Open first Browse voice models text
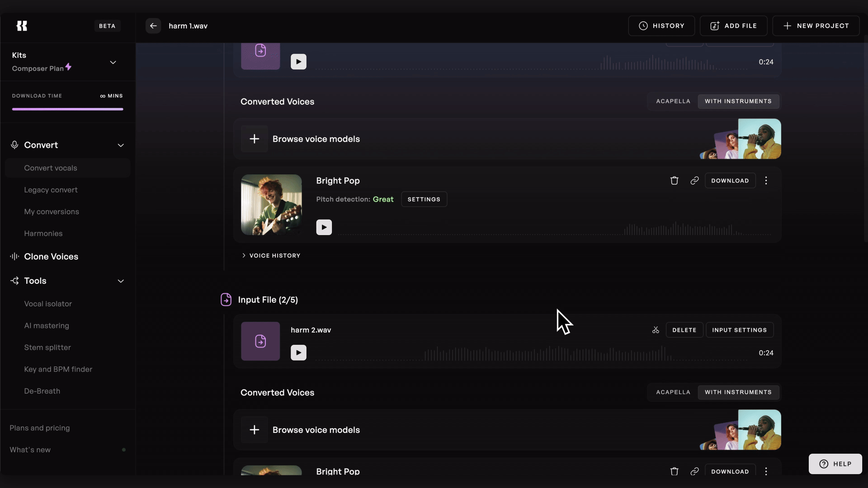Screen dimensions: 868x488 [x=316, y=139]
